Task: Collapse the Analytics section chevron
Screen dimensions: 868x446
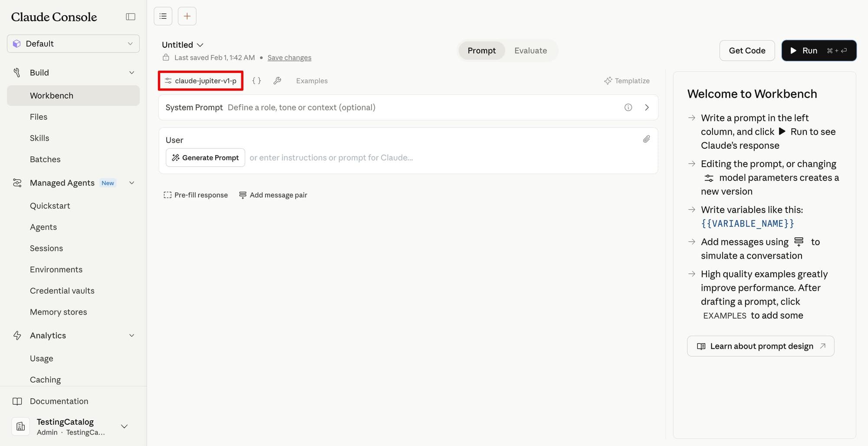Action: (132, 335)
